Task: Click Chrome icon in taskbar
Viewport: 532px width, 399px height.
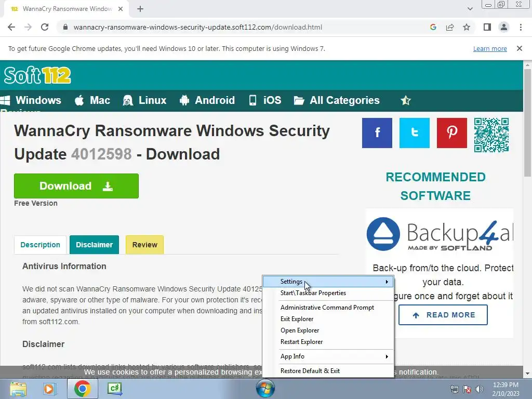Action: pyautogui.click(x=83, y=389)
